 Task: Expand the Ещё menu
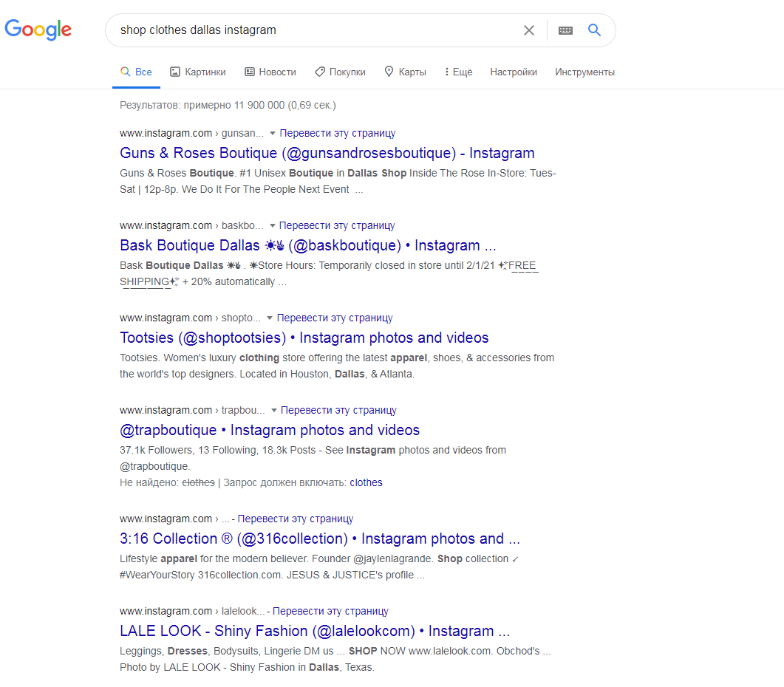[458, 72]
